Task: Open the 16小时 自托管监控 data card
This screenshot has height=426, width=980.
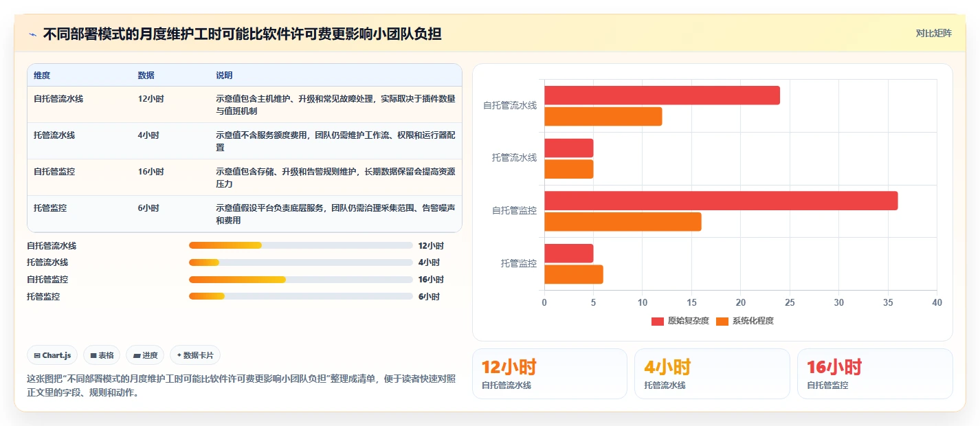Action: (x=875, y=374)
